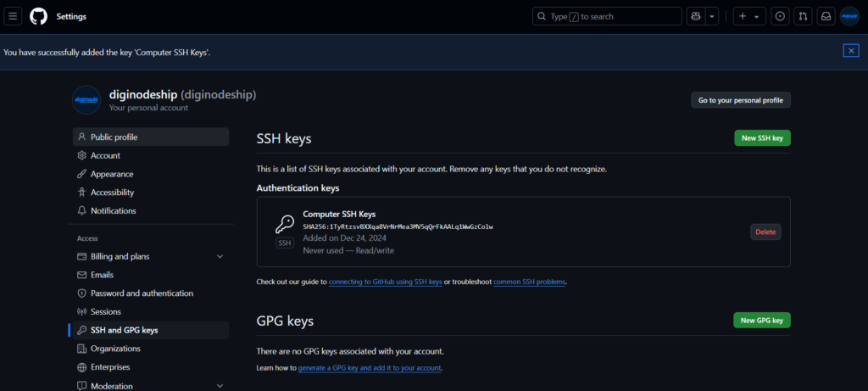
Task: Open Notifications settings
Action: coord(151,210)
